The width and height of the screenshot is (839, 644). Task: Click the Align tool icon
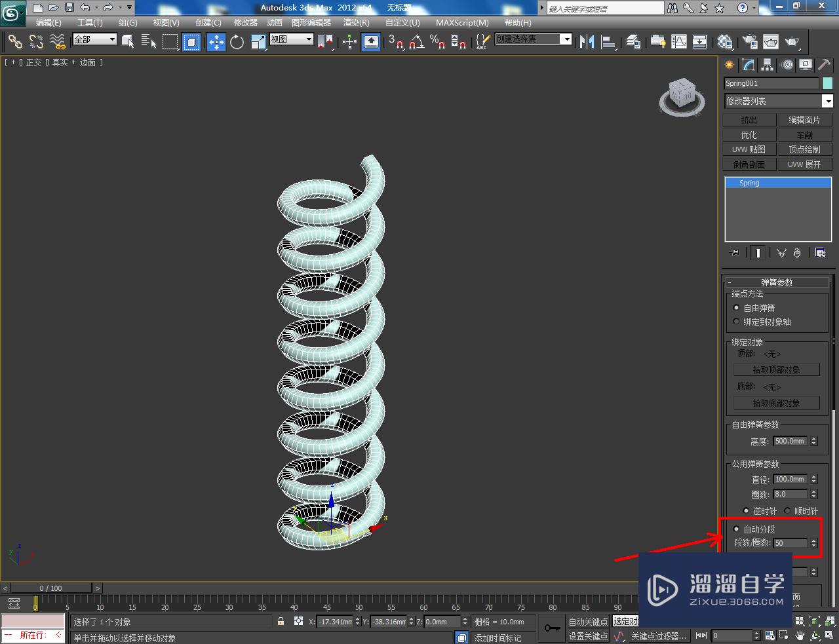(x=609, y=42)
